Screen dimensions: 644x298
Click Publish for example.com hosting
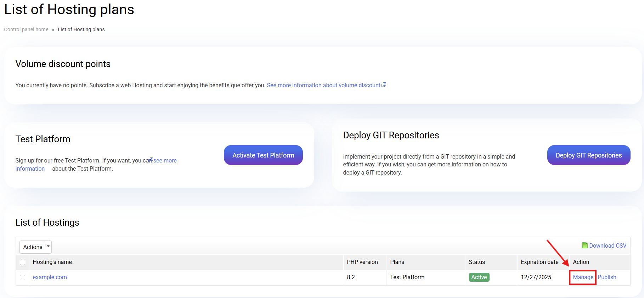[606, 277]
